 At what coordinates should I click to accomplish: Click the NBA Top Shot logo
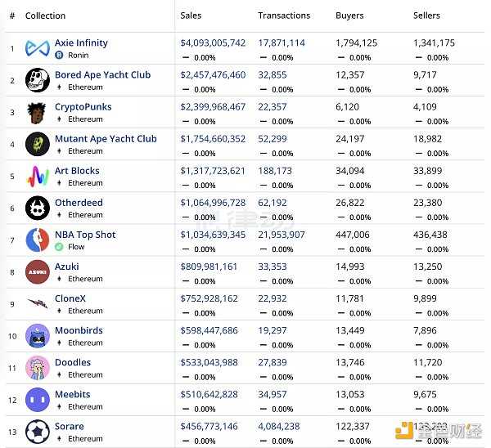click(38, 240)
